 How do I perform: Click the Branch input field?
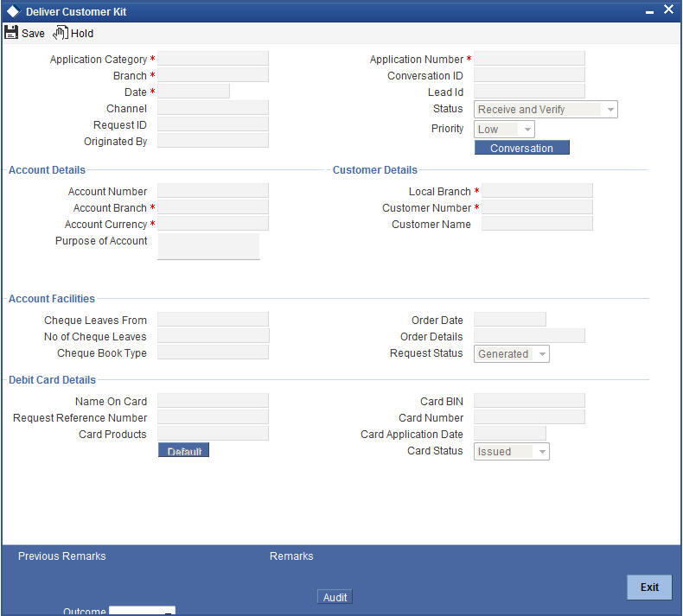point(213,75)
